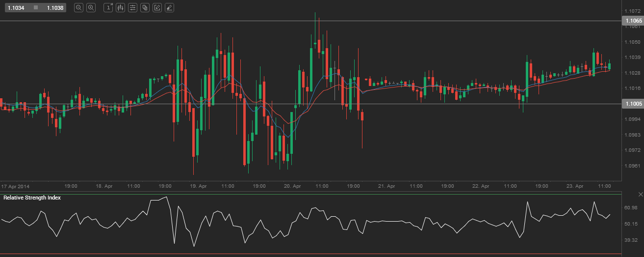The image size is (644, 257).
Task: Click the 60.98 value on RSI scale
Action: (x=631, y=208)
